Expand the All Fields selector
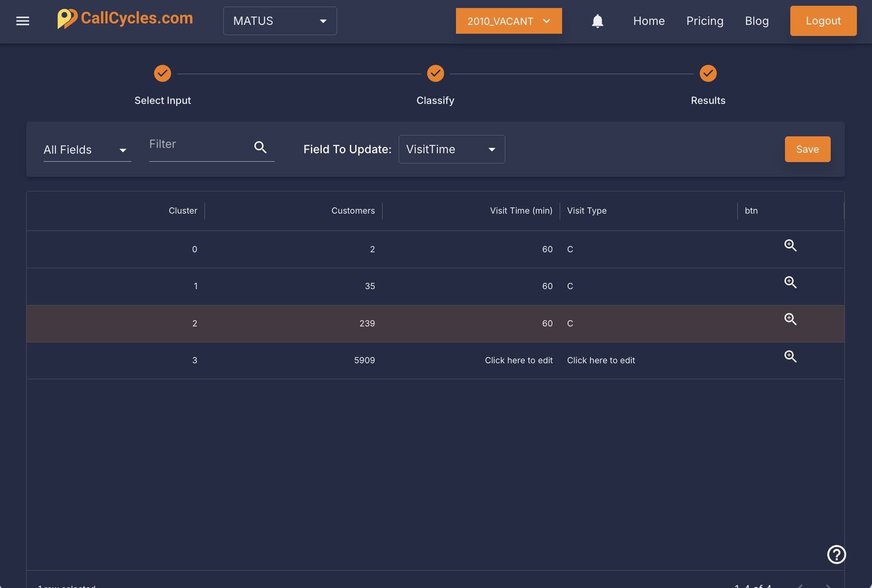The height and width of the screenshot is (588, 872). (87, 150)
